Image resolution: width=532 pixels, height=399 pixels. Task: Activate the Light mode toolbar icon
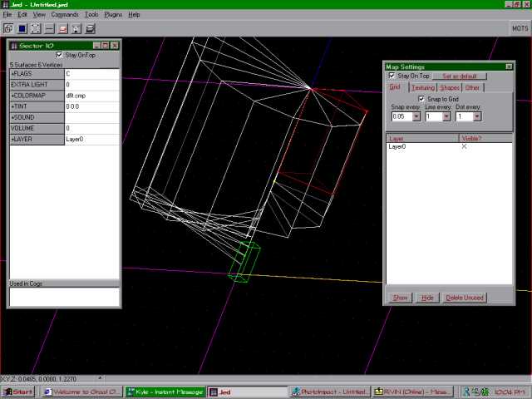coord(76,29)
